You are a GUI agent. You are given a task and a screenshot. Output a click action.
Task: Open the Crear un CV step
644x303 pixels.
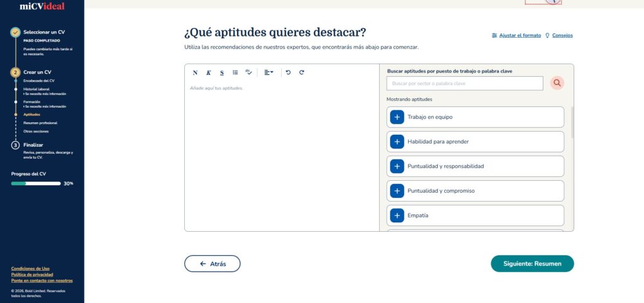click(x=37, y=72)
